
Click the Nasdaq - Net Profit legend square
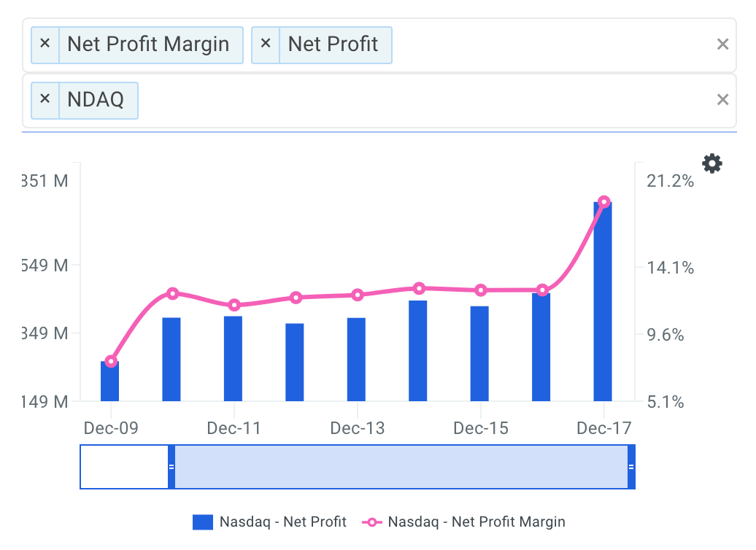[x=202, y=522]
